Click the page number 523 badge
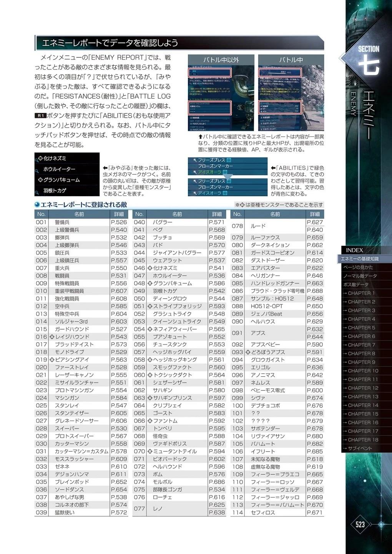Image resolution: width=392 pixels, height=554 pixels. pos(360,524)
